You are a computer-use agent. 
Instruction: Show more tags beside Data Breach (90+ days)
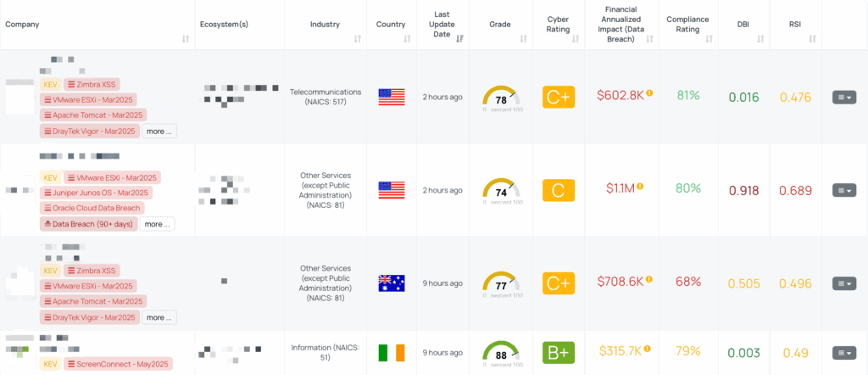pyautogui.click(x=157, y=224)
